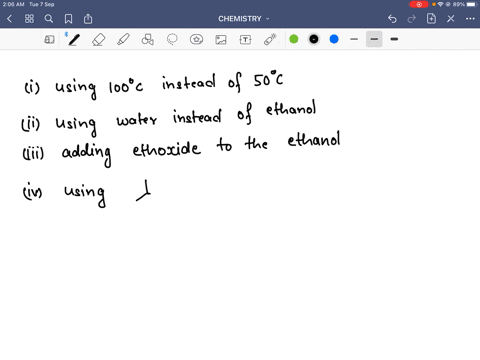This screenshot has height=360, width=480.
Task: Toggle the read-only mode icon
Action: pyautogui.click(x=49, y=40)
